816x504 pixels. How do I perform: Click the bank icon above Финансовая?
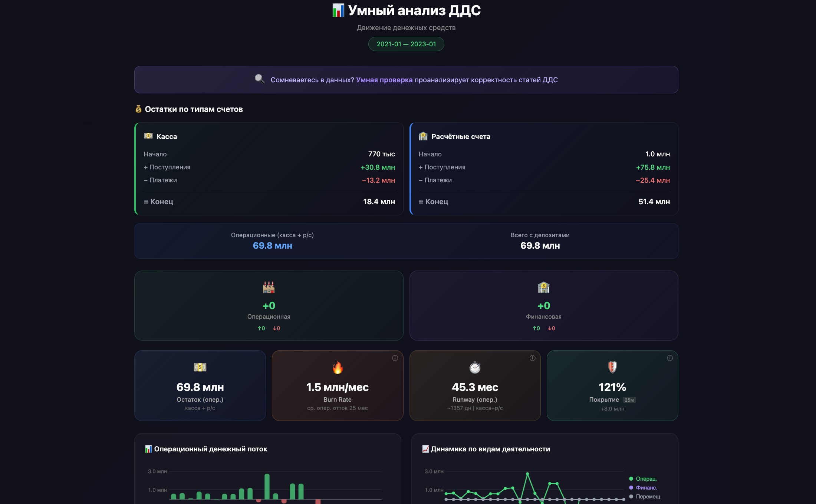[x=543, y=287]
